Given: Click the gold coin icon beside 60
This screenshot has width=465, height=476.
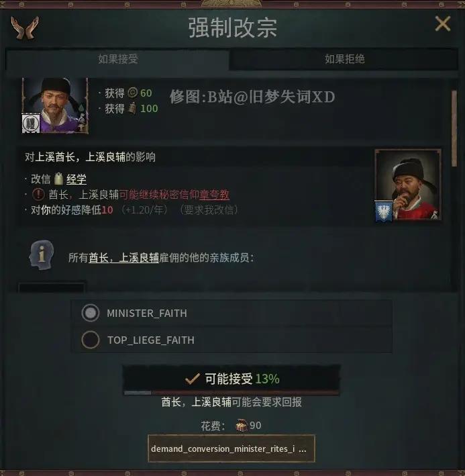Looking at the screenshot, I should tap(133, 93).
